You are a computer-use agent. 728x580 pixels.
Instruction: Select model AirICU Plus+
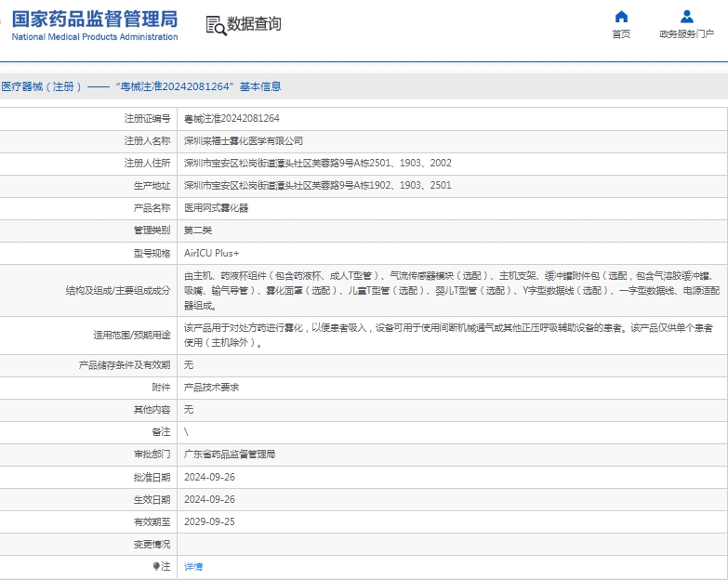pyautogui.click(x=211, y=253)
